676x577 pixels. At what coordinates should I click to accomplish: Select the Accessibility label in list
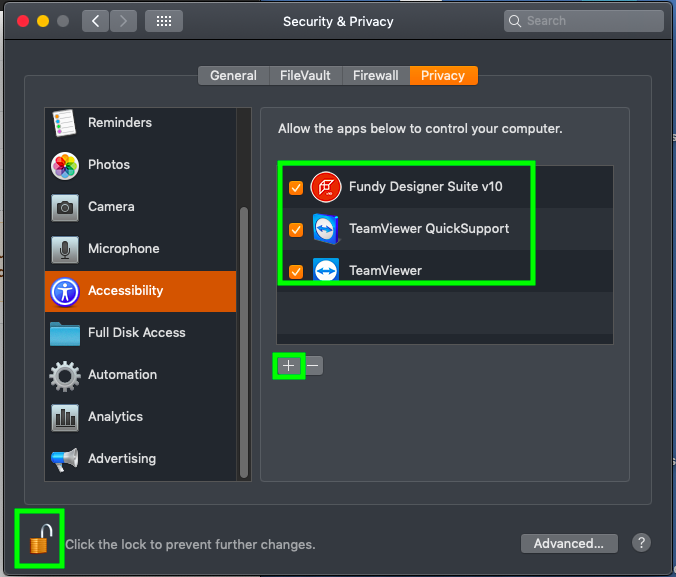[x=125, y=290]
